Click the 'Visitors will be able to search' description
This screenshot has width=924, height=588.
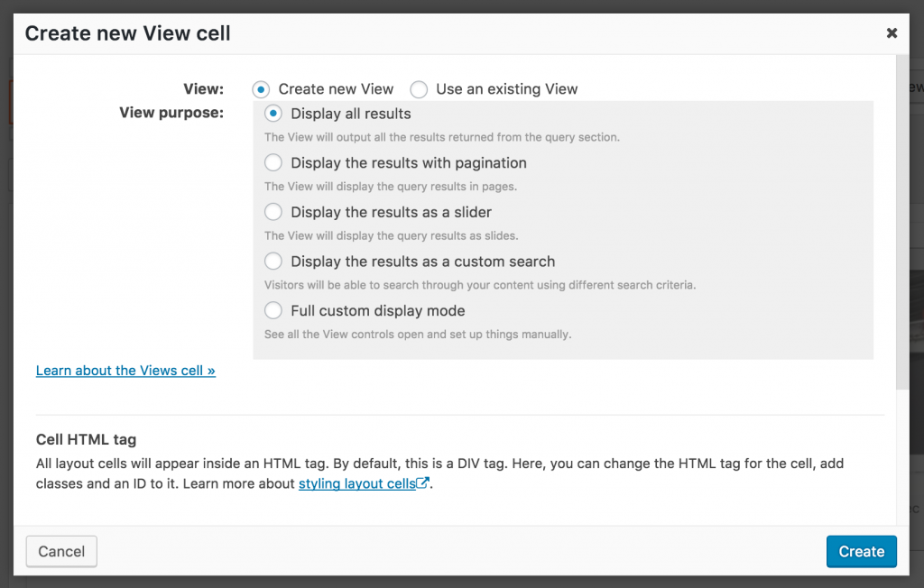480,285
